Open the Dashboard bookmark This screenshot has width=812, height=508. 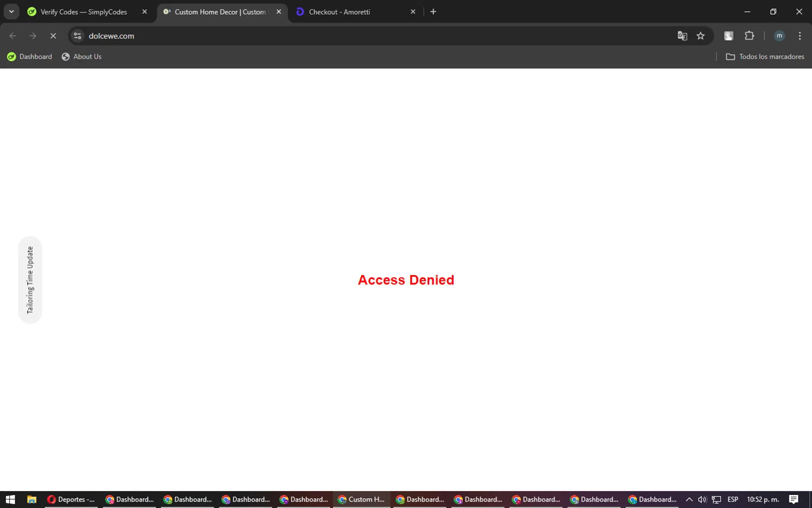pyautogui.click(x=30, y=56)
